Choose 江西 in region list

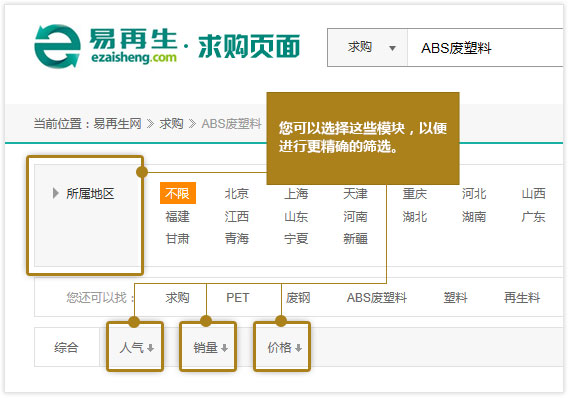point(237,217)
